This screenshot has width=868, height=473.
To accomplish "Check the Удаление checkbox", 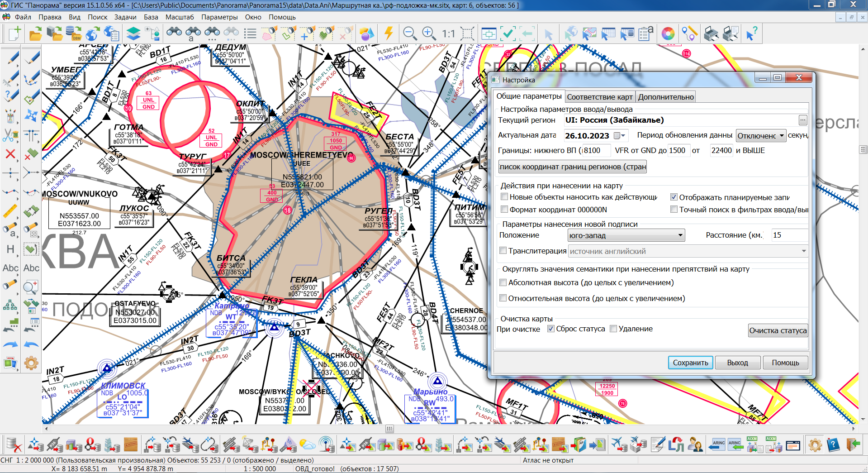I will coord(613,329).
